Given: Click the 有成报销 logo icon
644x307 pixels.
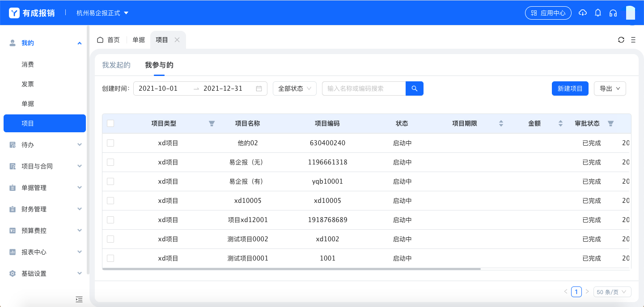Looking at the screenshot, I should point(14,13).
